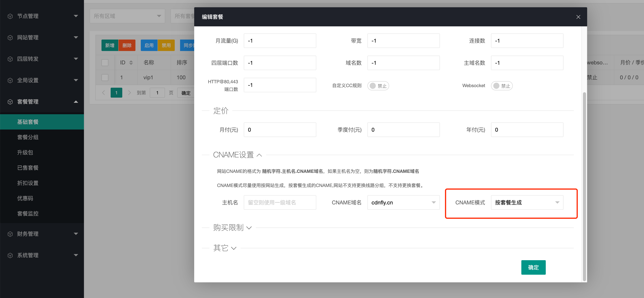Open 套餐分组 menu item

coord(42,137)
